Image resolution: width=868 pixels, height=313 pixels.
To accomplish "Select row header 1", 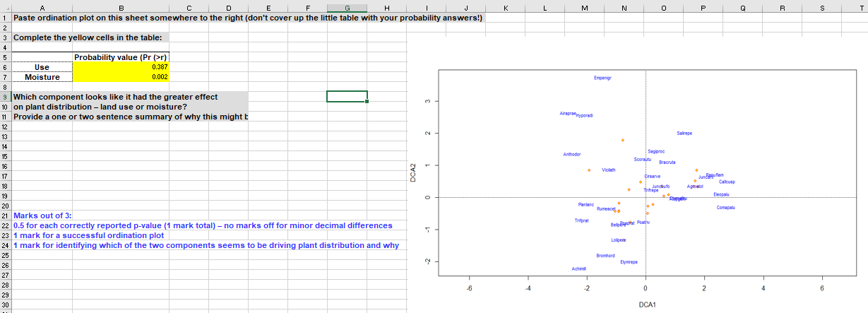I will pos(6,17).
